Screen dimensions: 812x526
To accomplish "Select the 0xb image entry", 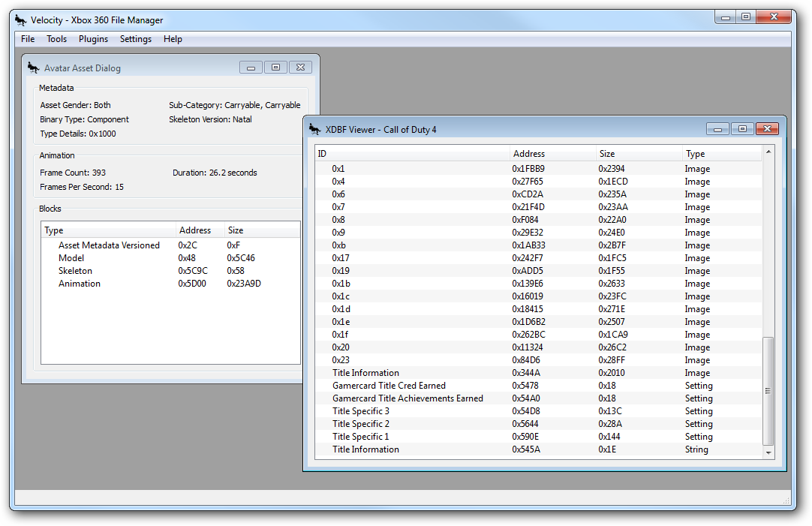I will 539,245.
